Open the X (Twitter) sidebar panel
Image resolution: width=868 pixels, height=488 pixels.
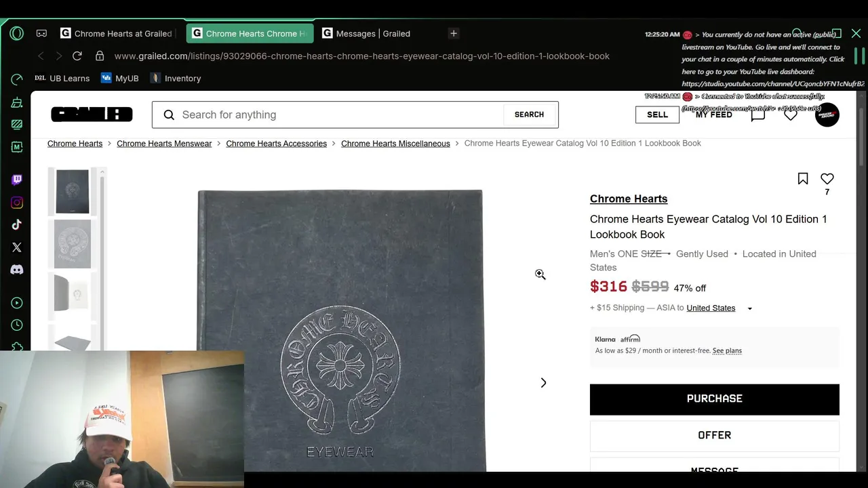(x=17, y=247)
